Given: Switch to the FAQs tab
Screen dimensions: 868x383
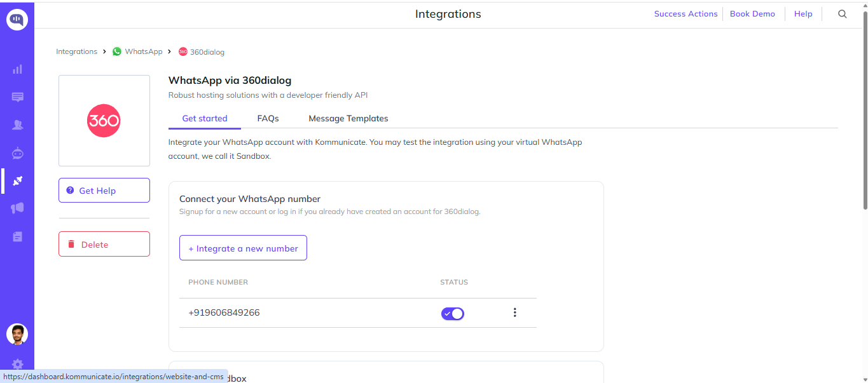Looking at the screenshot, I should coord(268,118).
